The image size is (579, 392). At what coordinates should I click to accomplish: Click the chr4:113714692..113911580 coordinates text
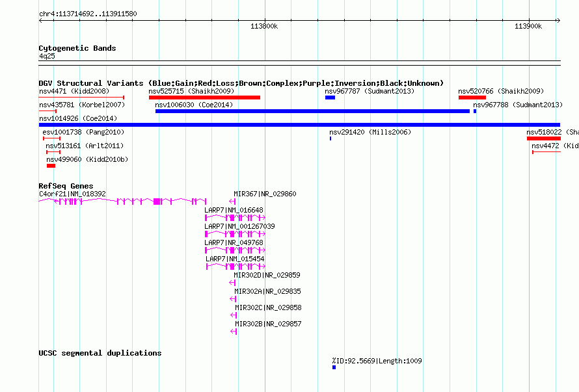coord(88,14)
